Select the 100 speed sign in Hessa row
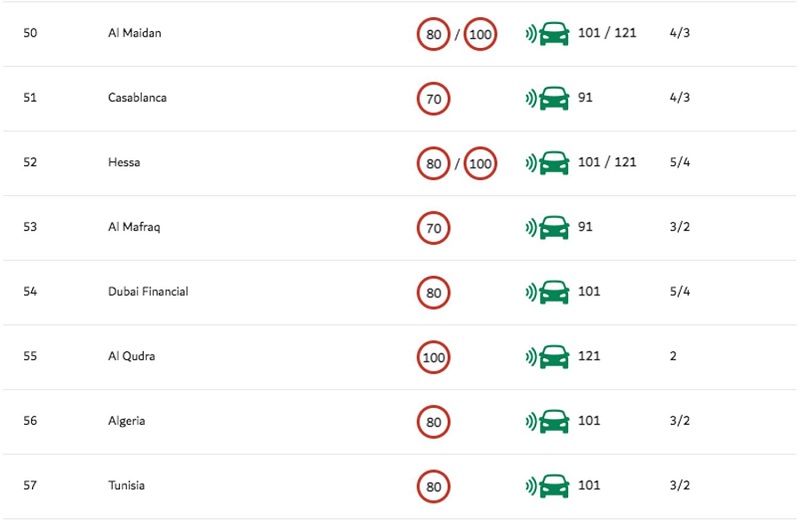 point(480,163)
